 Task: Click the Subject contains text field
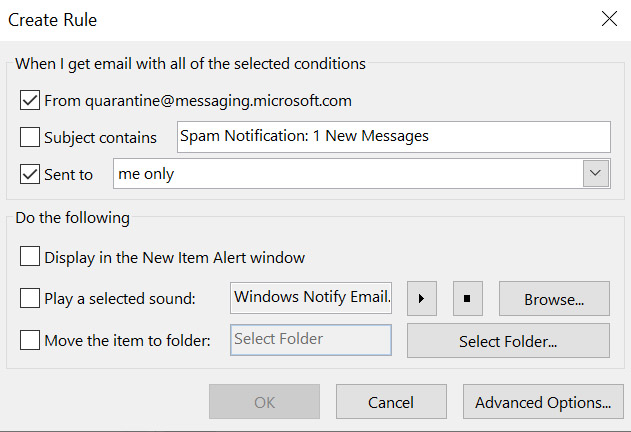394,137
